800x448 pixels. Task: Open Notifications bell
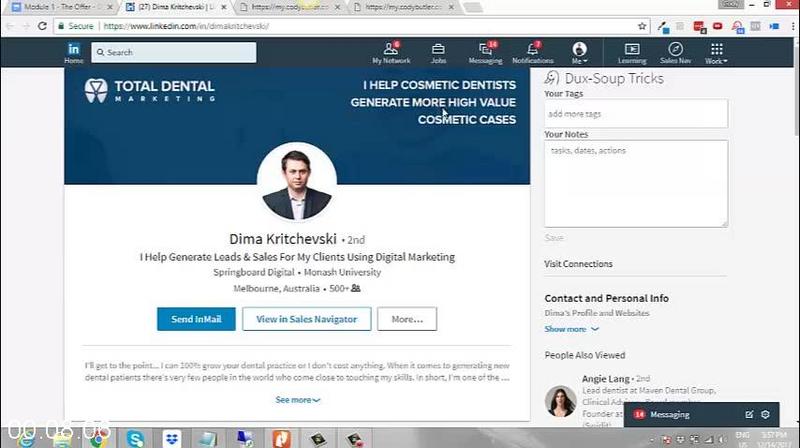(533, 53)
